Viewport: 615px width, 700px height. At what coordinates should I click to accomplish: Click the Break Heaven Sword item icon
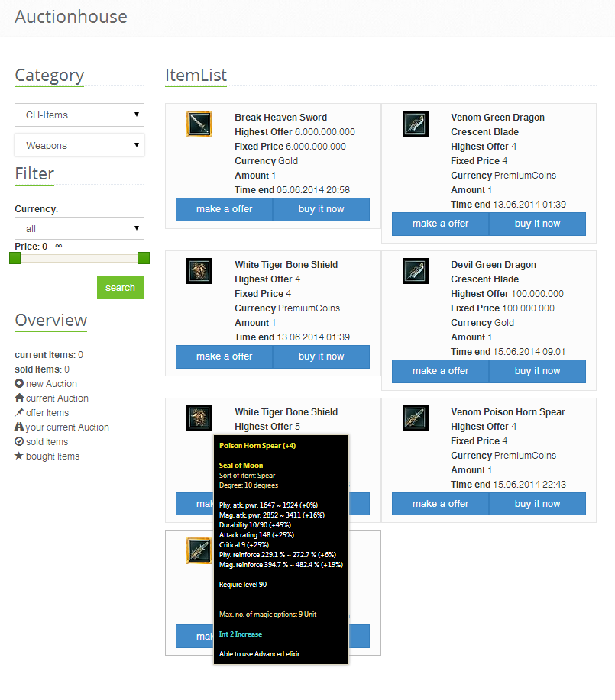[199, 124]
